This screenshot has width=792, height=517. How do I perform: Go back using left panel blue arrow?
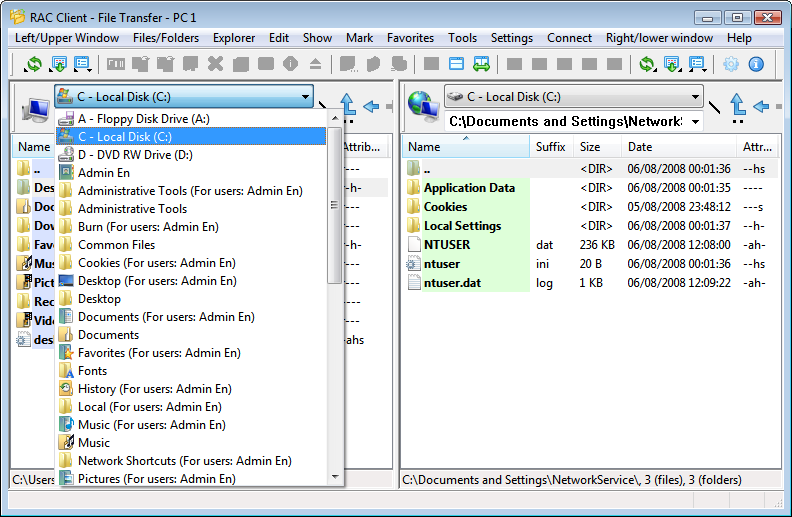[x=371, y=106]
